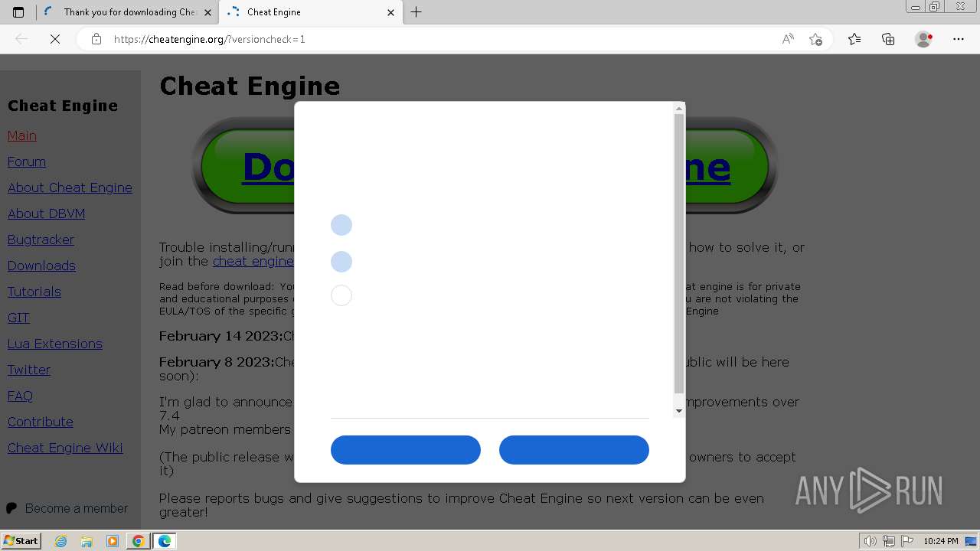This screenshot has height=551, width=980.
Task: Open the Main sidebar link
Action: pyautogui.click(x=22, y=135)
